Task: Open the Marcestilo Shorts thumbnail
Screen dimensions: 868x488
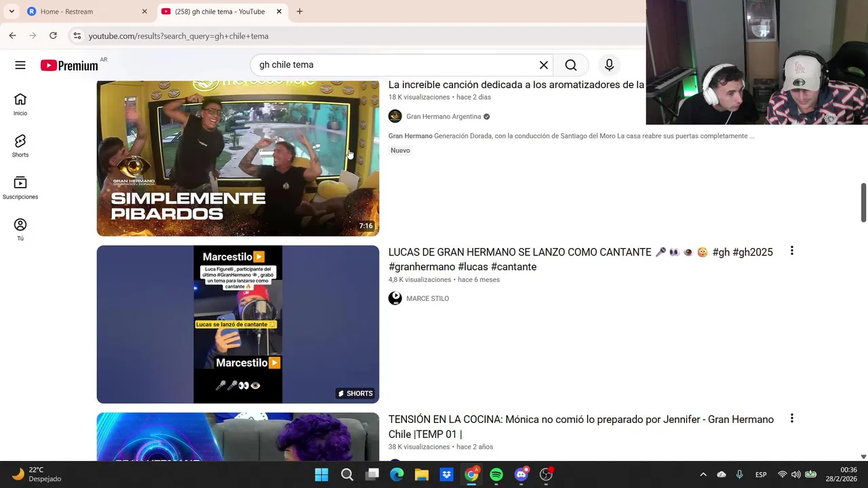Action: coord(238,324)
